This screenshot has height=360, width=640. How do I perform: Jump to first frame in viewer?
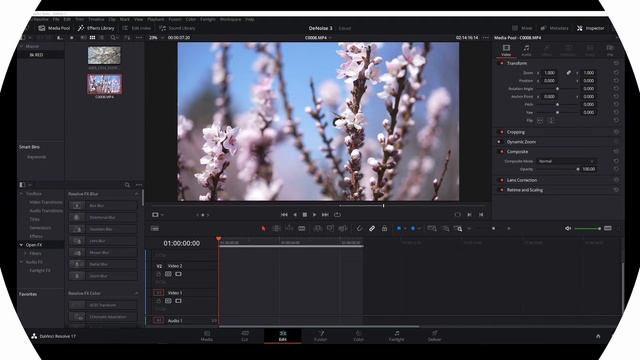pyautogui.click(x=284, y=215)
